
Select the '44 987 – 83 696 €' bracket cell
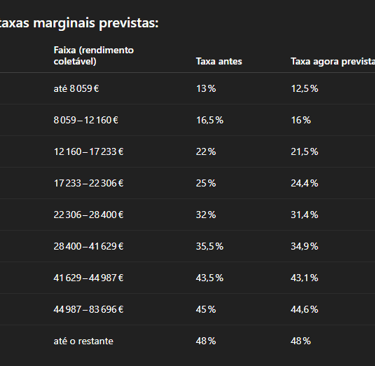coord(88,309)
